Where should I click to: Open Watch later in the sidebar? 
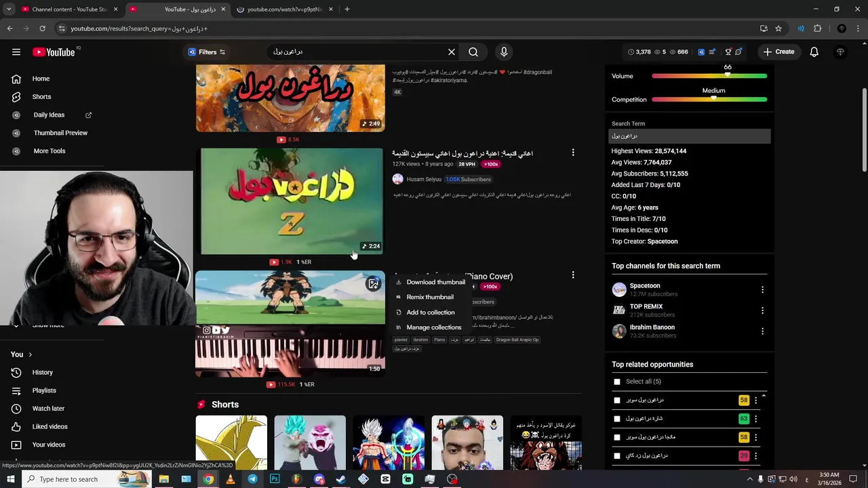click(x=48, y=409)
